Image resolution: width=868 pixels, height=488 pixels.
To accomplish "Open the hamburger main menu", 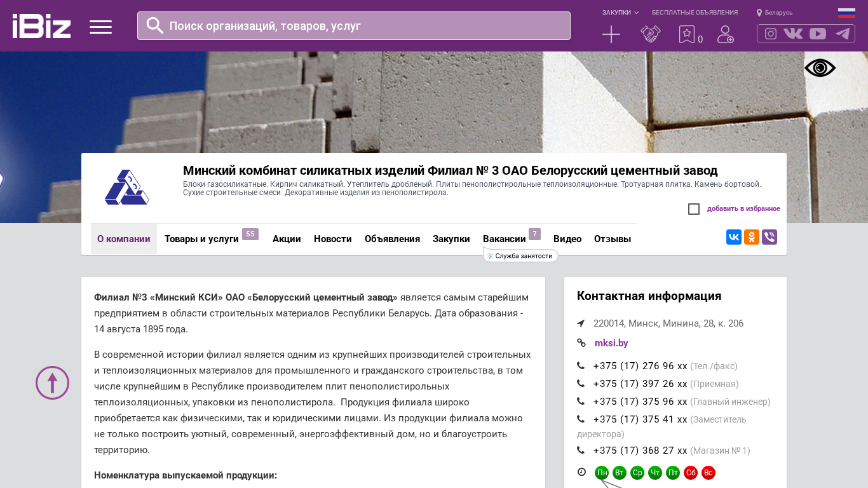I will pos(100,27).
